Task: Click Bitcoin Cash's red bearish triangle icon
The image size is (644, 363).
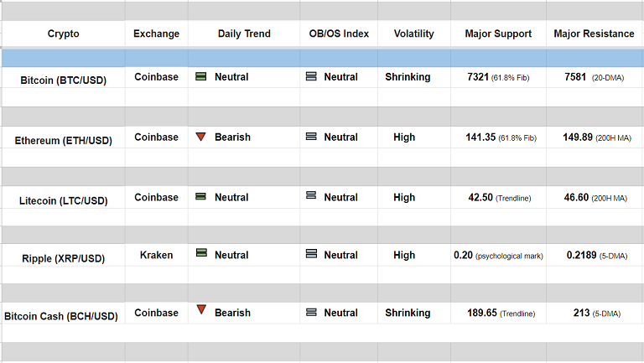Action: (x=201, y=310)
